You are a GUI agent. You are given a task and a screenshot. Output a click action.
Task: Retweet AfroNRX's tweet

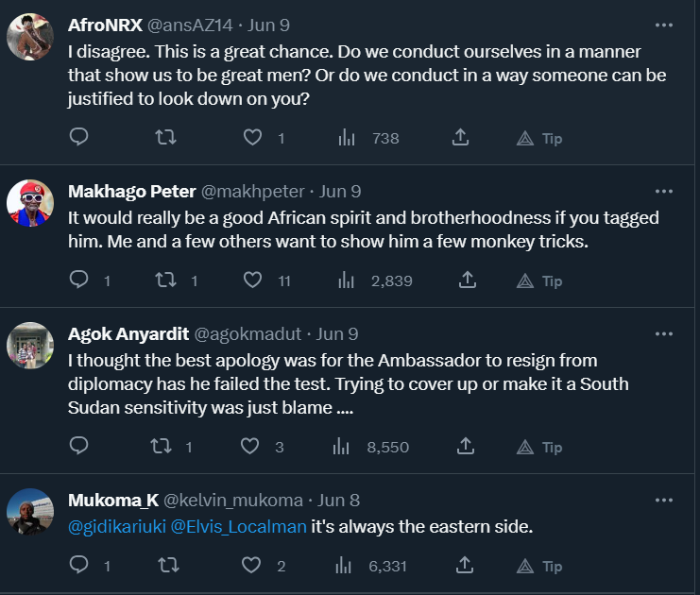pyautogui.click(x=165, y=138)
